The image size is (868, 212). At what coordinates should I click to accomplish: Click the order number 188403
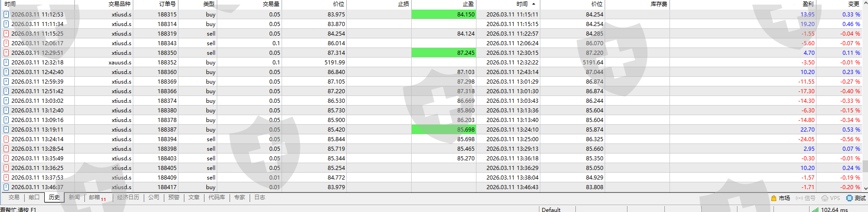pos(167,159)
